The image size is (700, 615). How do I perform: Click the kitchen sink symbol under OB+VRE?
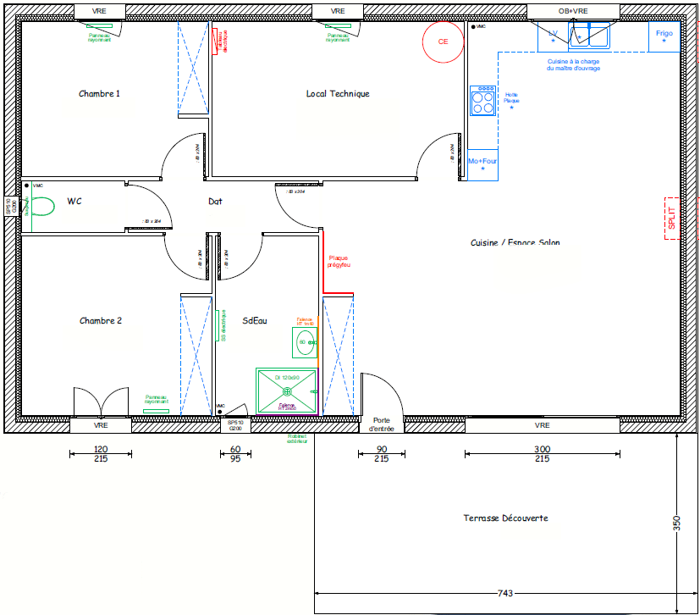coord(589,36)
